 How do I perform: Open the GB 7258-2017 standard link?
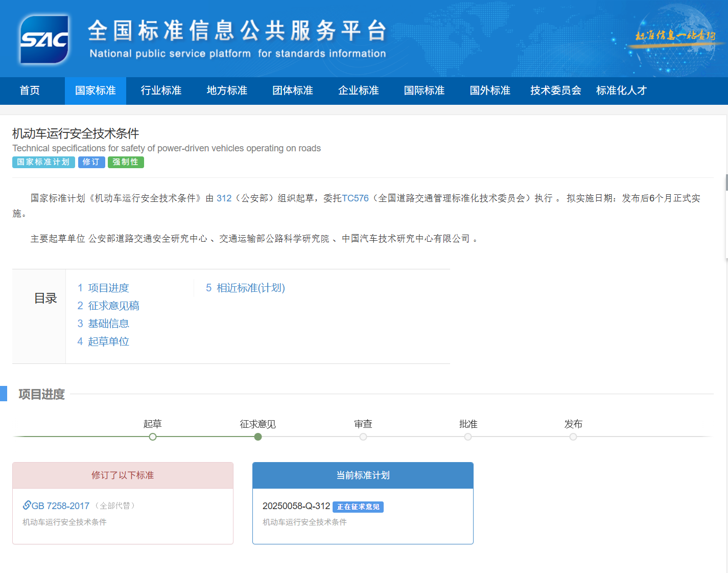click(x=60, y=506)
